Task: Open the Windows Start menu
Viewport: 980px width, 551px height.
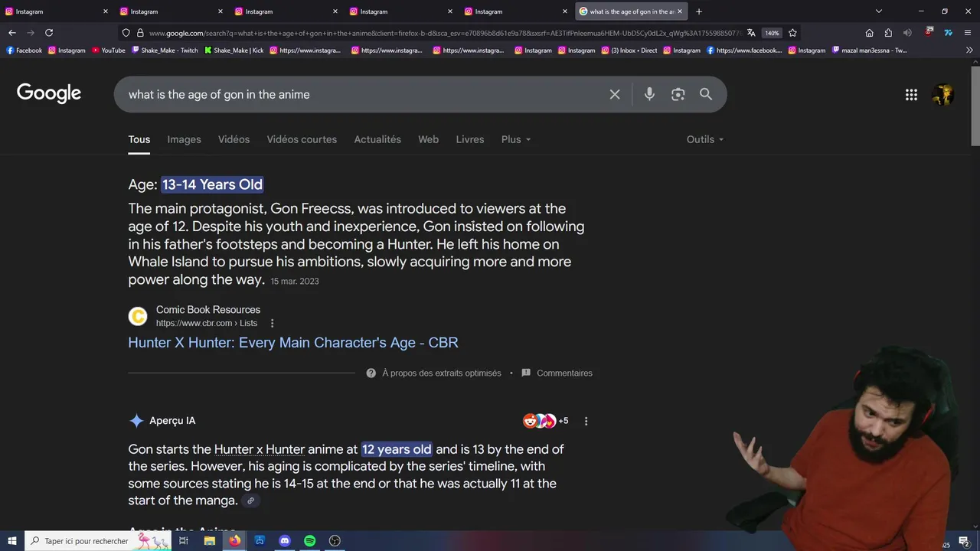Action: coord(11,541)
